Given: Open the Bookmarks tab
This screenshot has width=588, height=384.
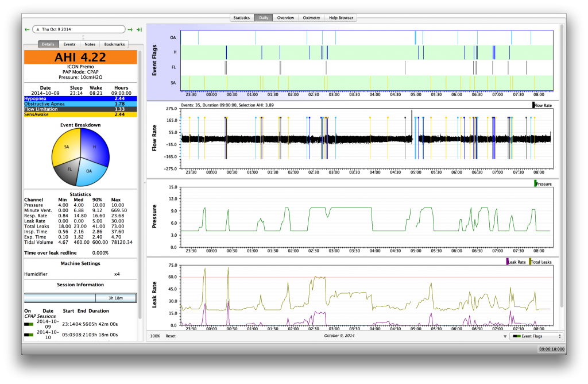Looking at the screenshot, I should click(x=114, y=44).
